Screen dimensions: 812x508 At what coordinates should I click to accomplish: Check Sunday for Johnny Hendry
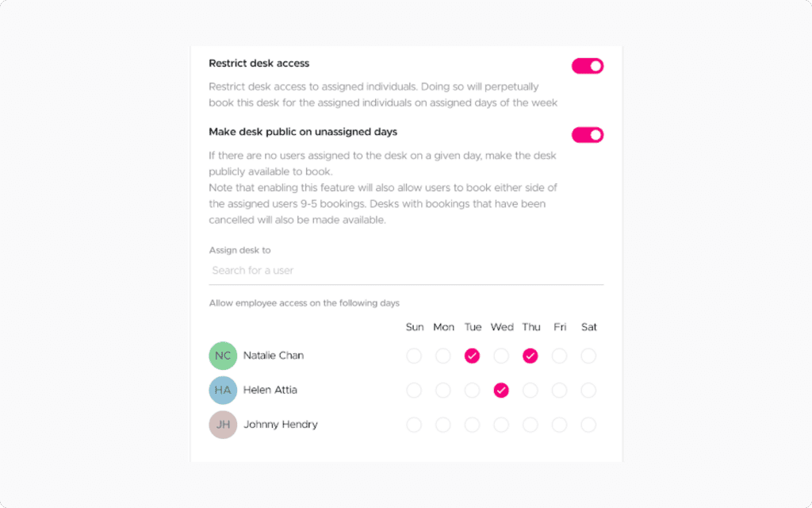point(414,425)
